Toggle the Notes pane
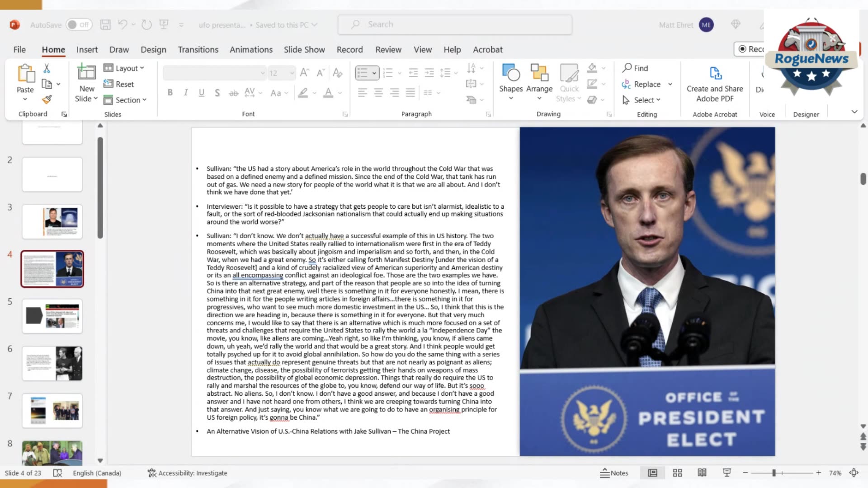 614,473
